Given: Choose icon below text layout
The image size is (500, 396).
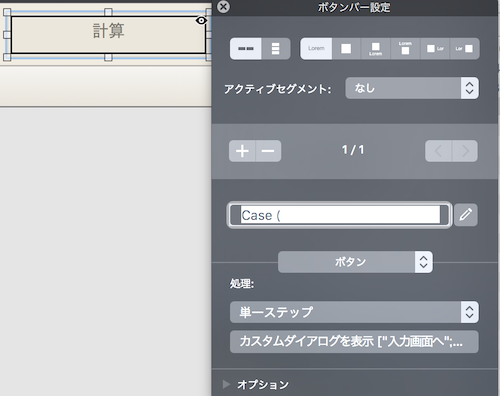Looking at the screenshot, I should coord(405,49).
